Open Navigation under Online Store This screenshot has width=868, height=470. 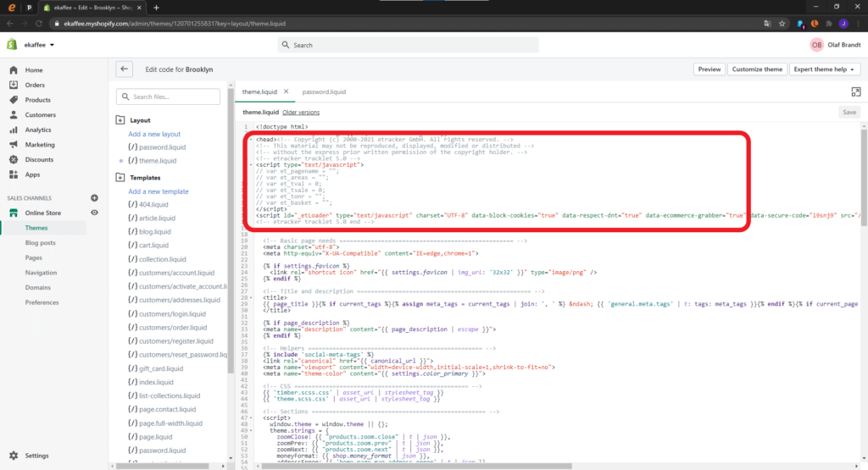pos(41,273)
